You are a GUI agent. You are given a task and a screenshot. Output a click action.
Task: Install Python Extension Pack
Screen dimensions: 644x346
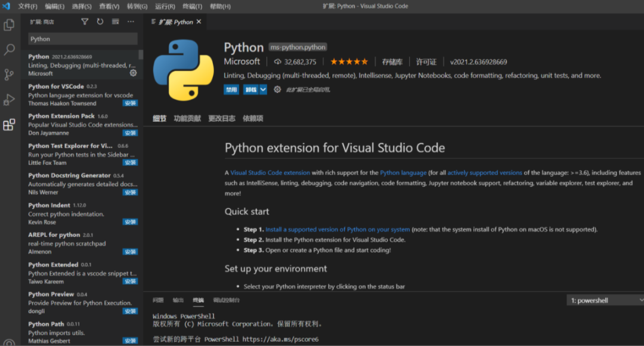tap(130, 132)
